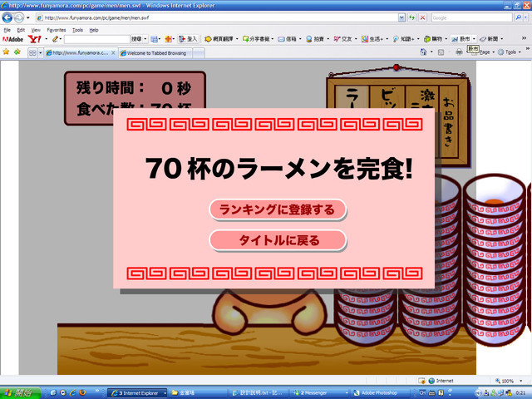Click the タイトルに戻る button
Viewport: 532px width, 399px height.
pyautogui.click(x=278, y=240)
